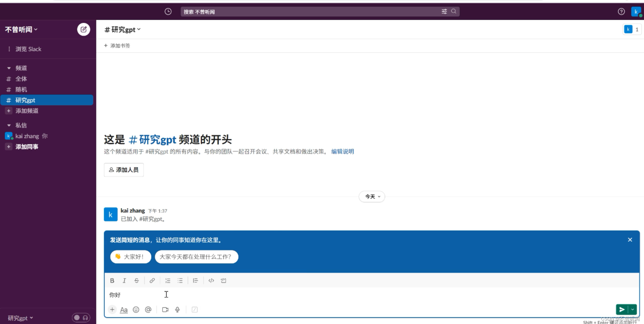The image size is (644, 324).
Task: Open the 不曾听闻 workspace dropdown
Action: click(21, 29)
